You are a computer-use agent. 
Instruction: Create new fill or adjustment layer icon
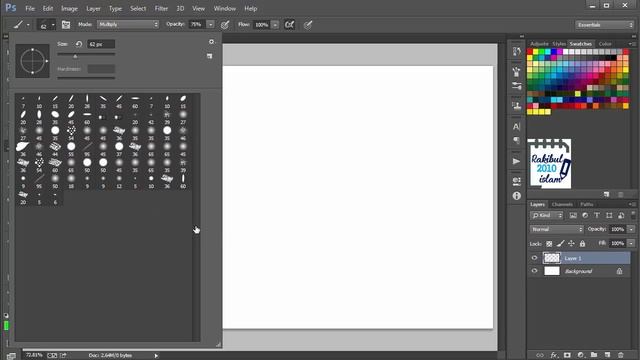pyautogui.click(x=580, y=355)
